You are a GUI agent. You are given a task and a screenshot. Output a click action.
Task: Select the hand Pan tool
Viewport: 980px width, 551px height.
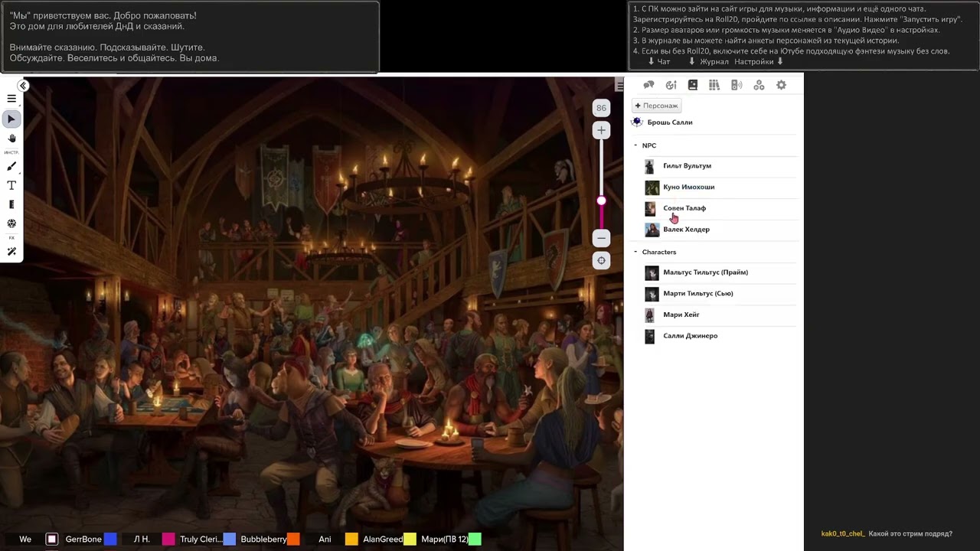click(11, 139)
